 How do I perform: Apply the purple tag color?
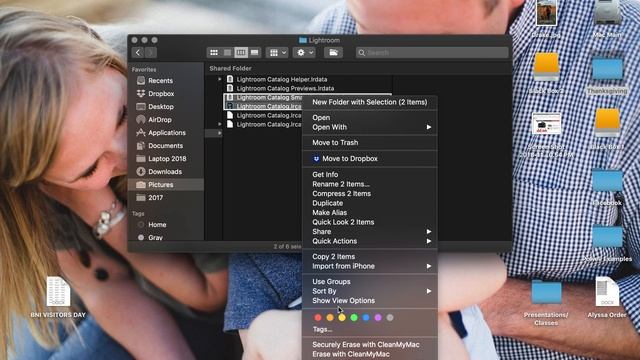pos(378,318)
